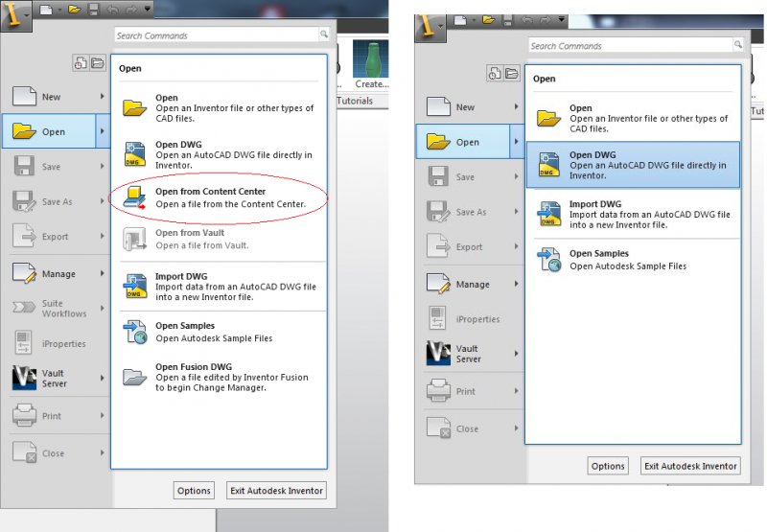Choose Open Samples in the right panel
This screenshot has height=532, width=767.
(x=633, y=260)
